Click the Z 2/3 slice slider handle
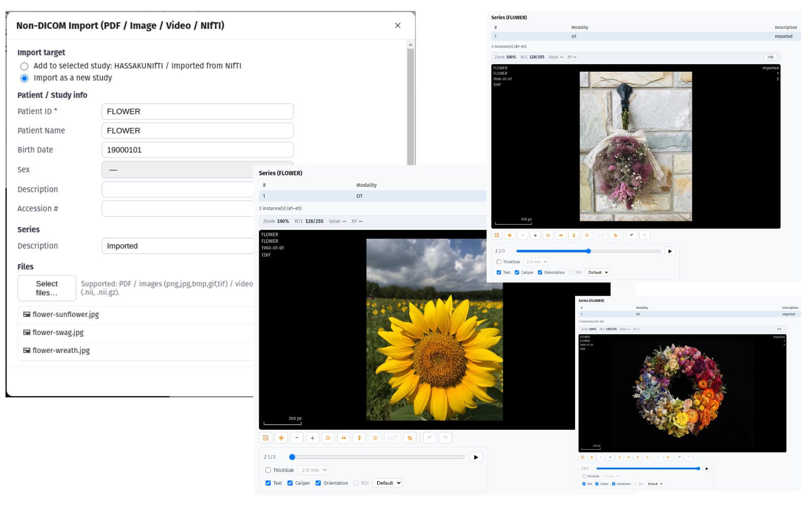Image resolution: width=812 pixels, height=505 pixels. point(588,251)
